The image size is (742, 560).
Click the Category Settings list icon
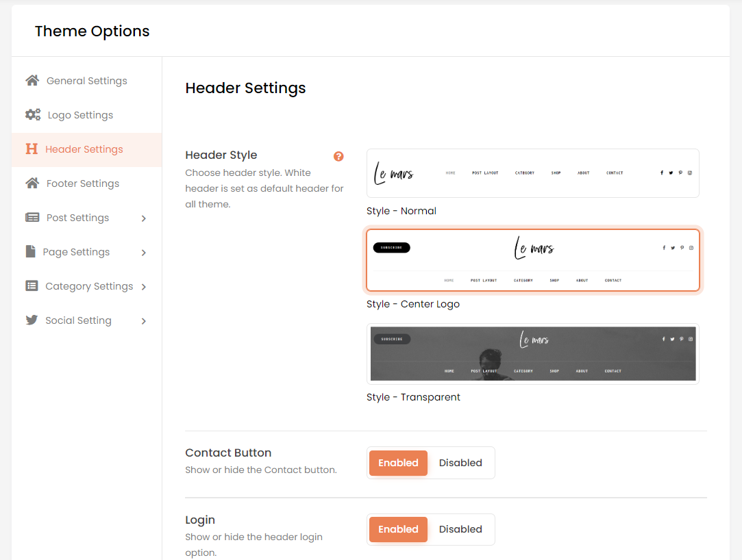point(32,286)
